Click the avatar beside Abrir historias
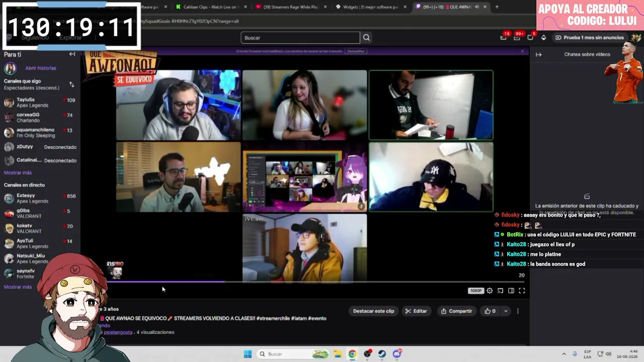The width and height of the screenshot is (644, 362). pyautogui.click(x=11, y=68)
